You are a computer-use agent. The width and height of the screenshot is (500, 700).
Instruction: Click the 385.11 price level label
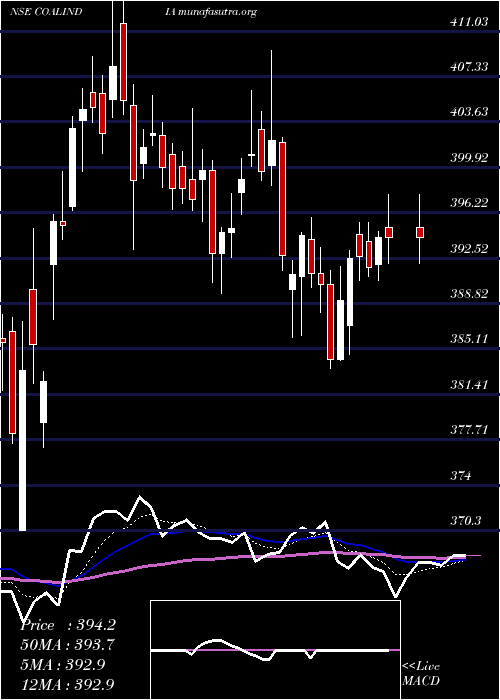point(468,339)
